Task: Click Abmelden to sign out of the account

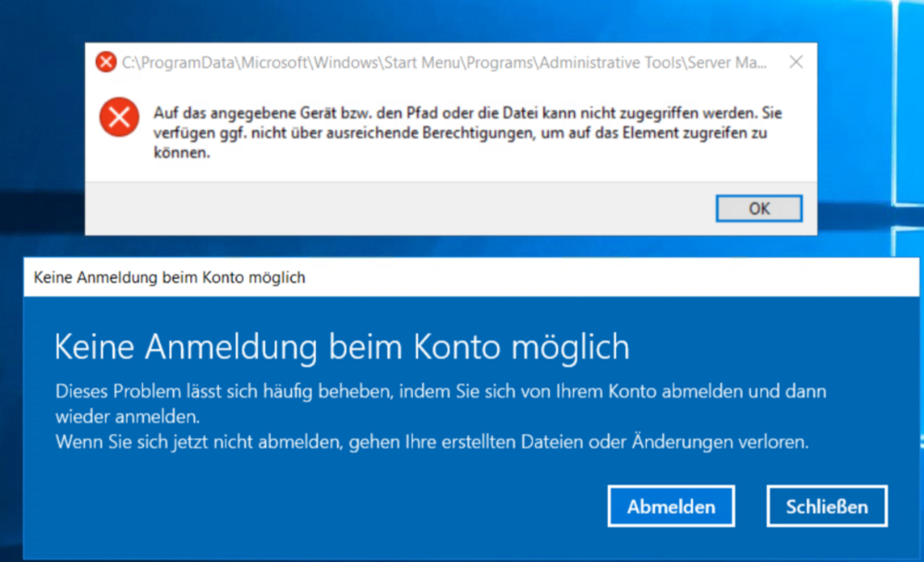Action: click(x=671, y=506)
